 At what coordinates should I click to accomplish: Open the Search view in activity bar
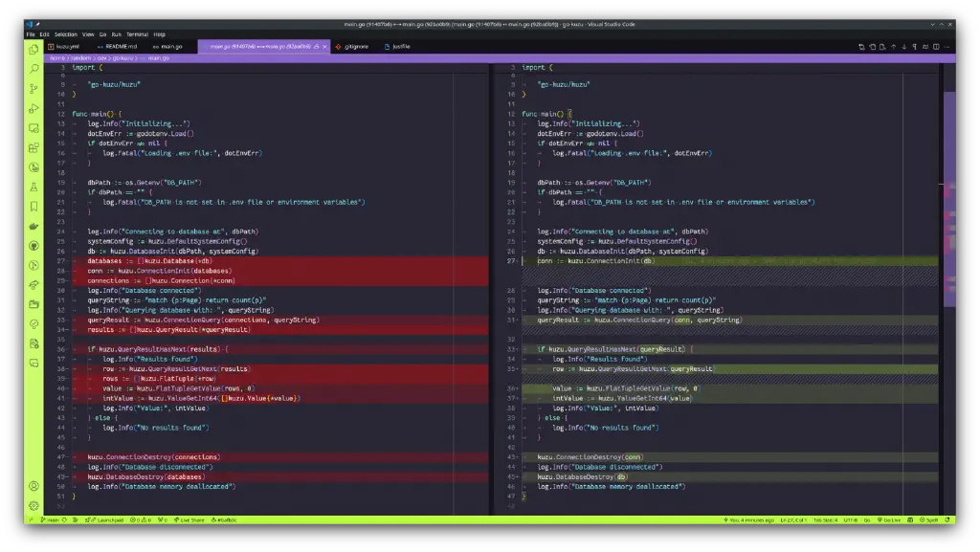(x=33, y=69)
